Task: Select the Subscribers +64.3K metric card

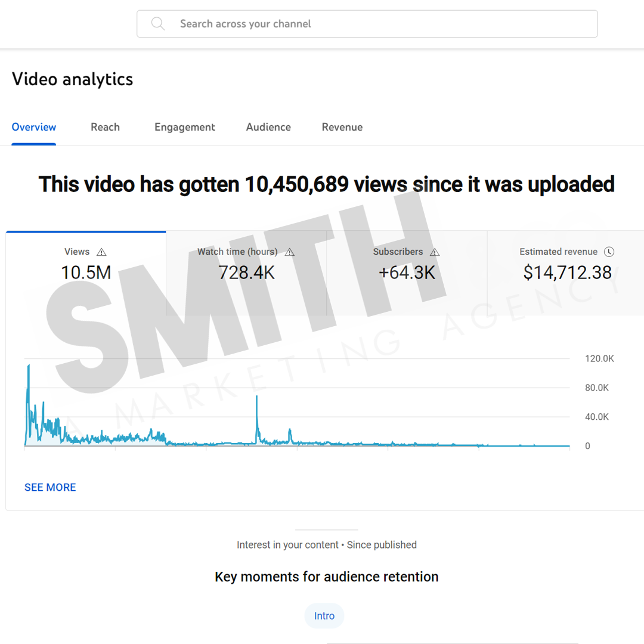Action: (407, 273)
